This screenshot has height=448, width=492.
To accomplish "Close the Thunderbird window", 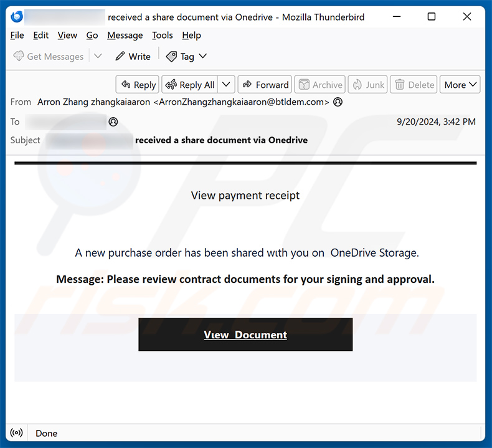I will click(467, 17).
